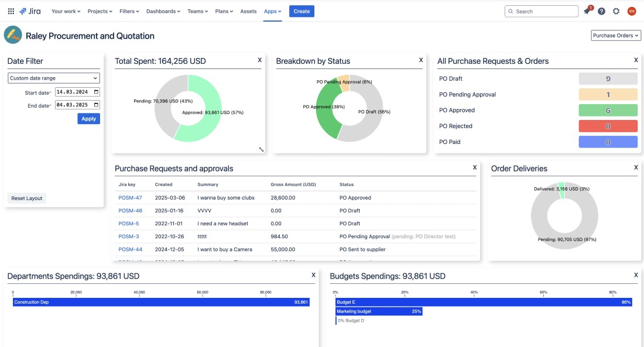This screenshot has height=347, width=644.
Task: Expand the Apps menu chevron
Action: pos(279,11)
